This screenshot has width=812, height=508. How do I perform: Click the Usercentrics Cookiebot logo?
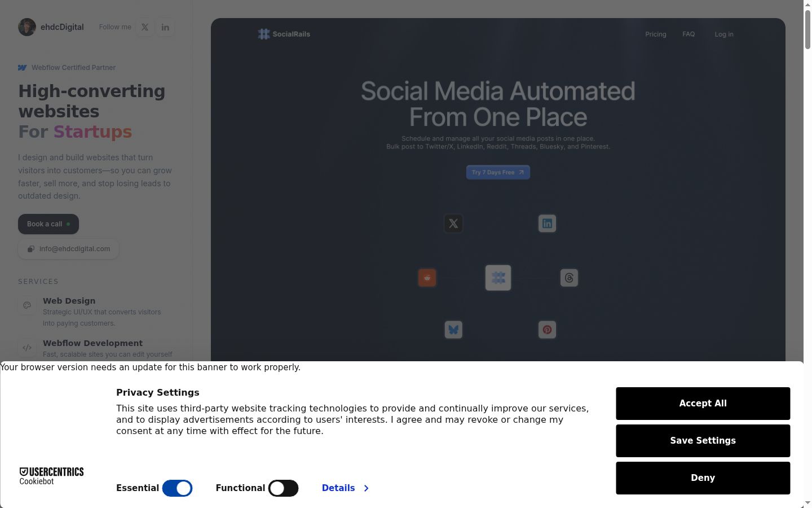pos(51,476)
